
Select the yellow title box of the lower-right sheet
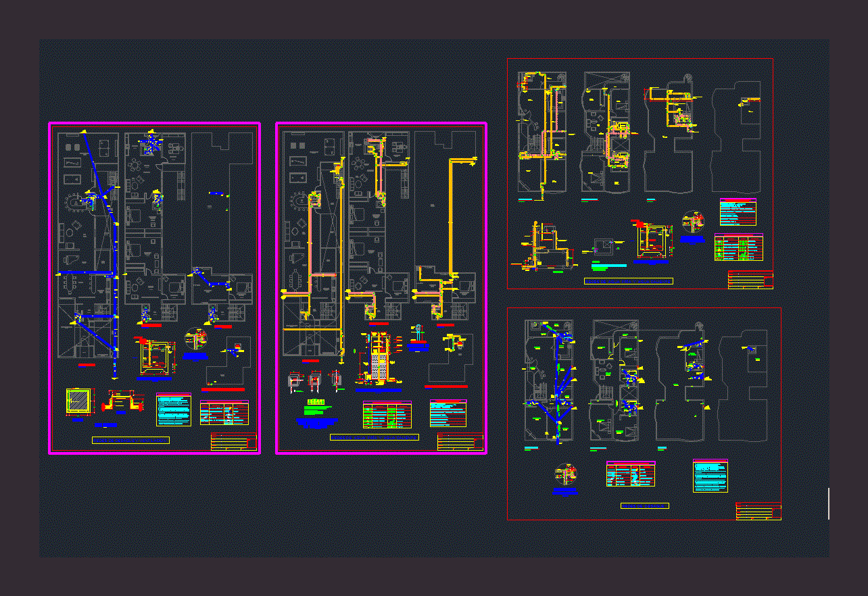[x=645, y=505]
